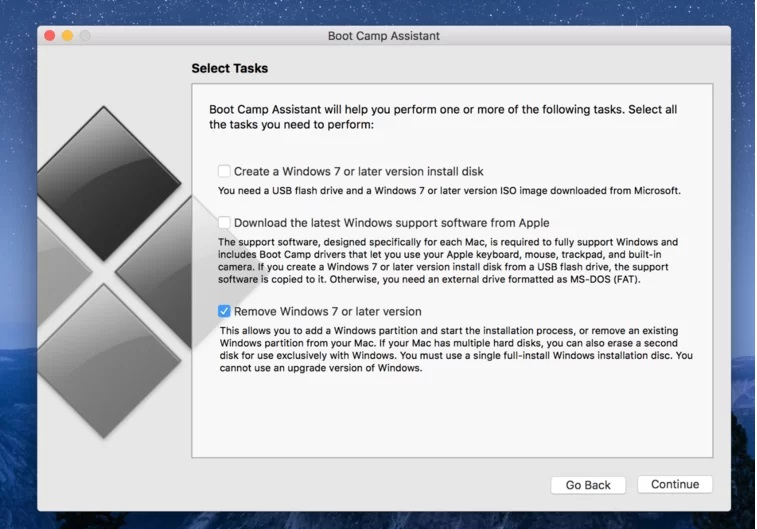This screenshot has width=757, height=529.
Task: Click paragraph starting 'This allows you to add a Windows partition'
Action: [x=456, y=349]
